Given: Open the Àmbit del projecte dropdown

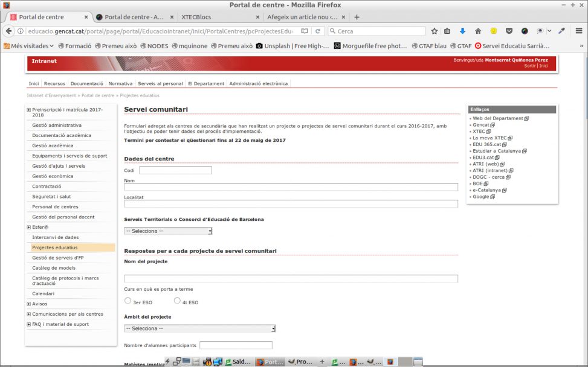Looking at the screenshot, I should coord(199,328).
